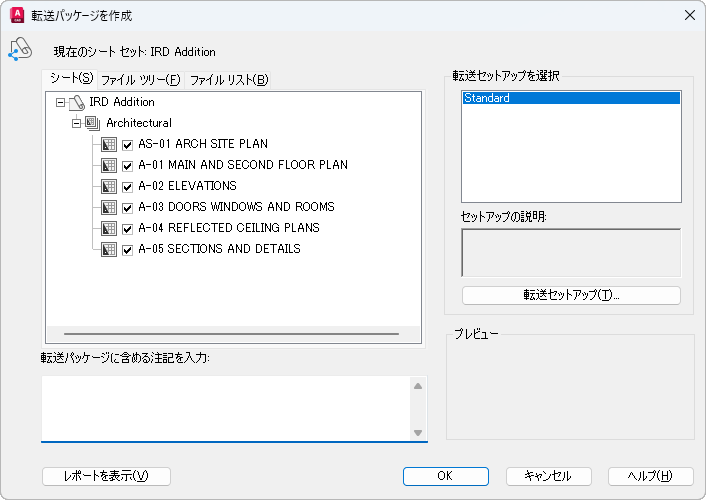
Task: Click the A-04 REFLECTED CEILING PLANS sheet icon
Action: [x=109, y=228]
